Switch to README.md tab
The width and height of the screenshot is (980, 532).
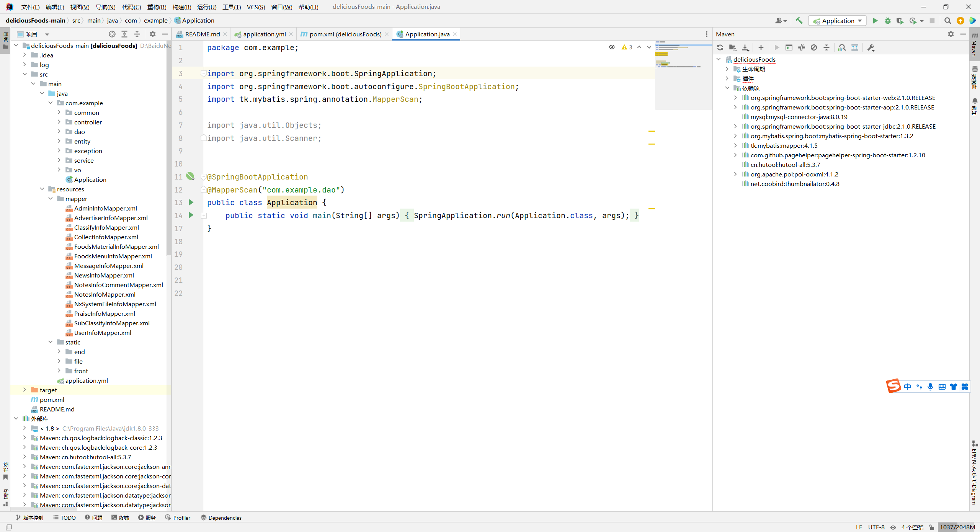click(202, 34)
